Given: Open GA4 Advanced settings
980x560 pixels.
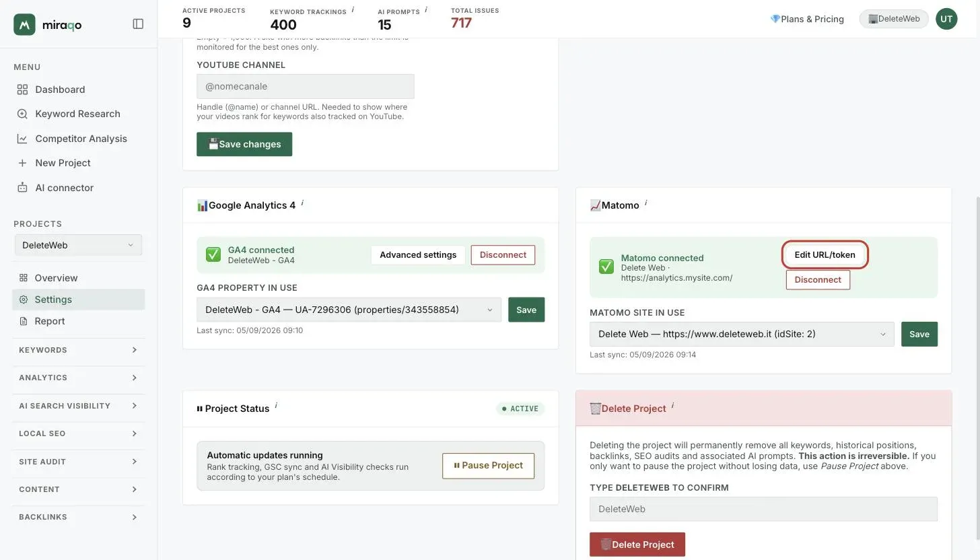Looking at the screenshot, I should point(418,255).
